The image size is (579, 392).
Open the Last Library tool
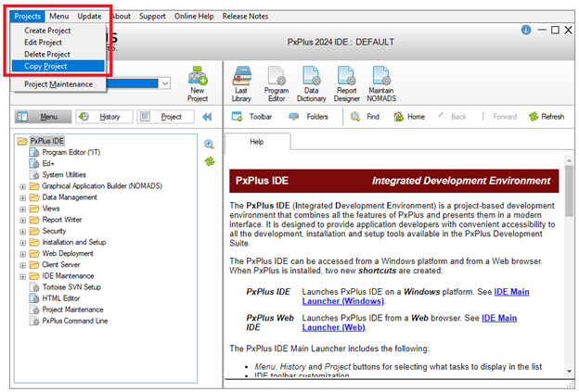pos(241,83)
